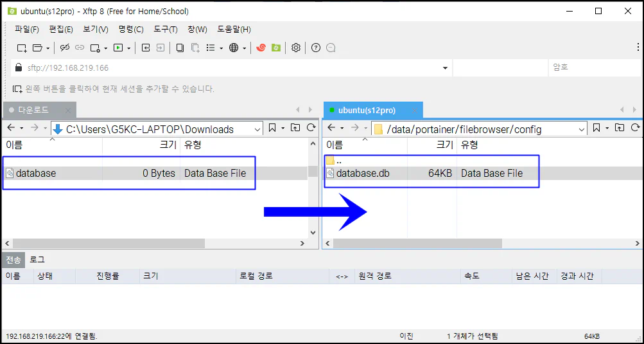Click the list view mode icon
The height and width of the screenshot is (344, 644).
(211, 48)
